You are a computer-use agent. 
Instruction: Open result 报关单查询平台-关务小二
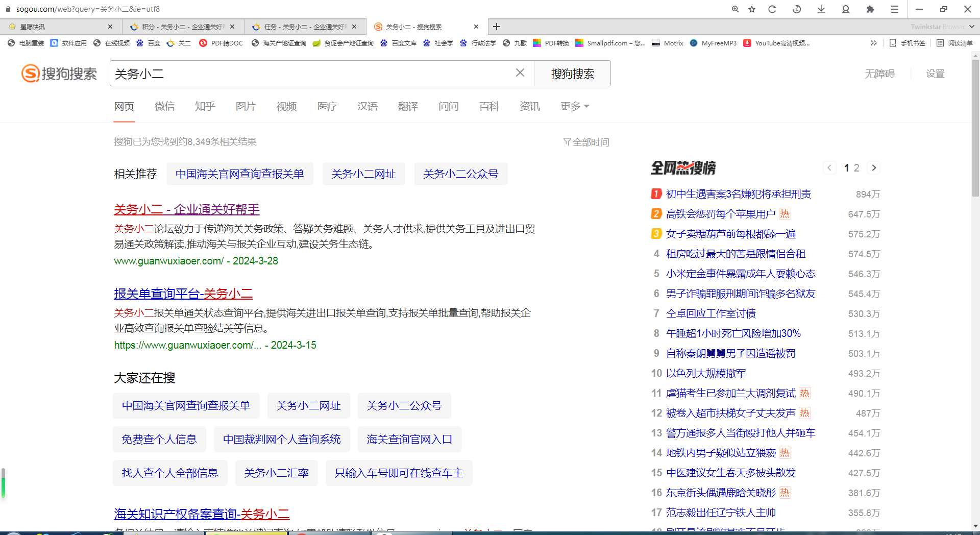point(183,294)
